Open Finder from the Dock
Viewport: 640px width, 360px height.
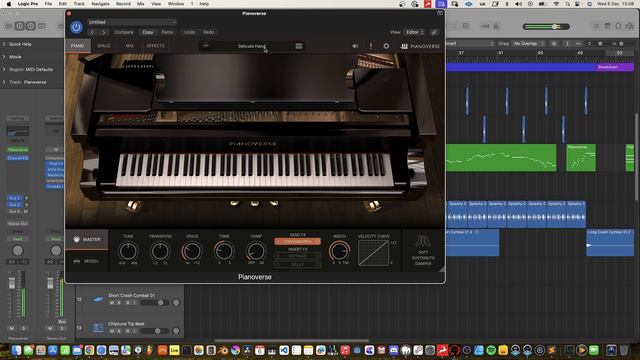pos(16,350)
